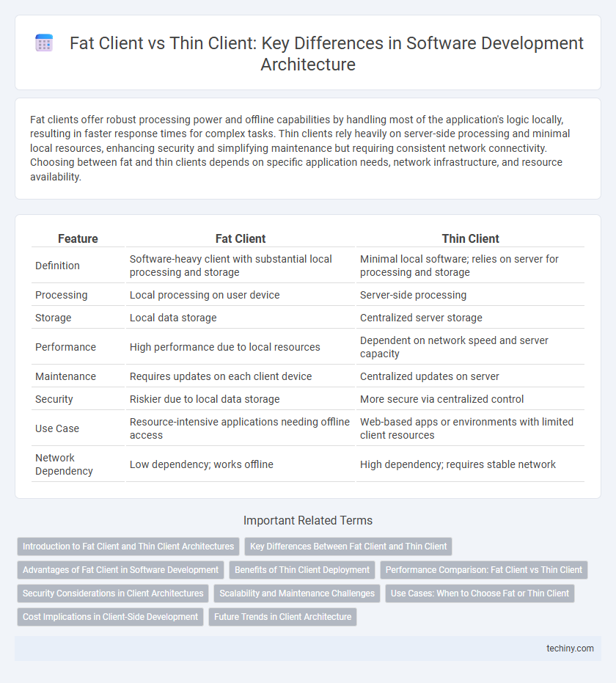Click the 'Important Related Terms' heading
The height and width of the screenshot is (683, 616).
click(308, 521)
